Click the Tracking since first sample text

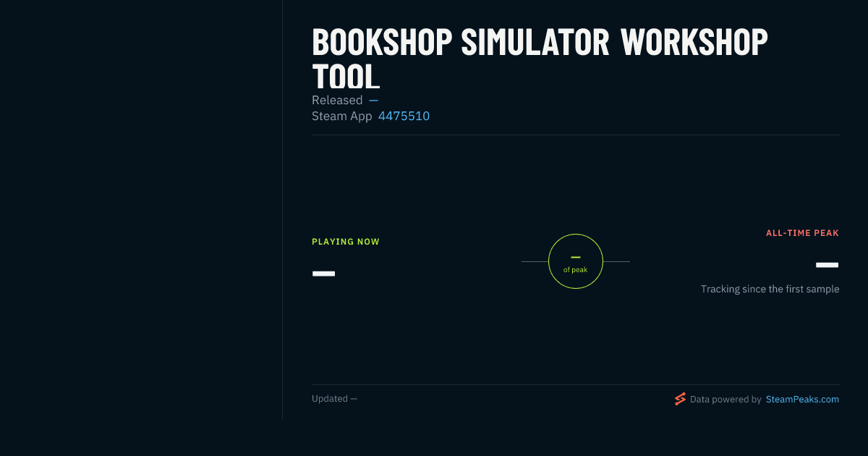[770, 289]
